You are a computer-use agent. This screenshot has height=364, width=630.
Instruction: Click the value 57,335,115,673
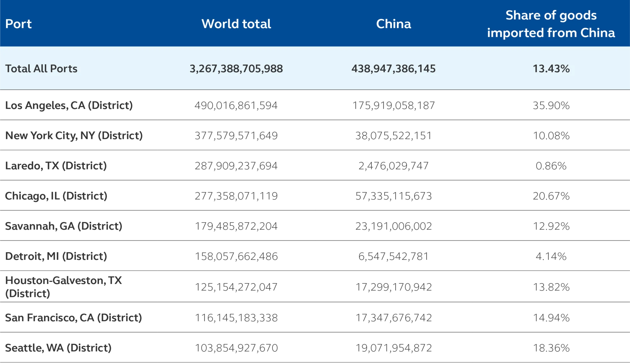(x=394, y=196)
